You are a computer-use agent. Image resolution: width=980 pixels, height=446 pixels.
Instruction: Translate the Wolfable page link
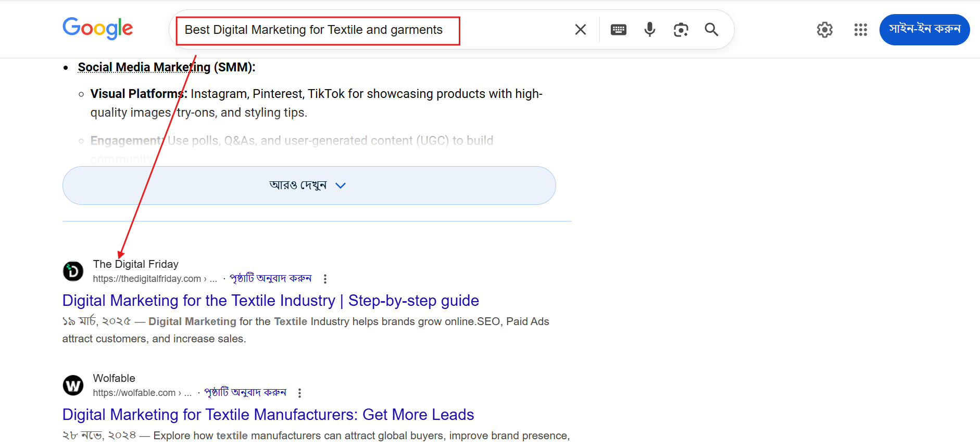coord(245,392)
